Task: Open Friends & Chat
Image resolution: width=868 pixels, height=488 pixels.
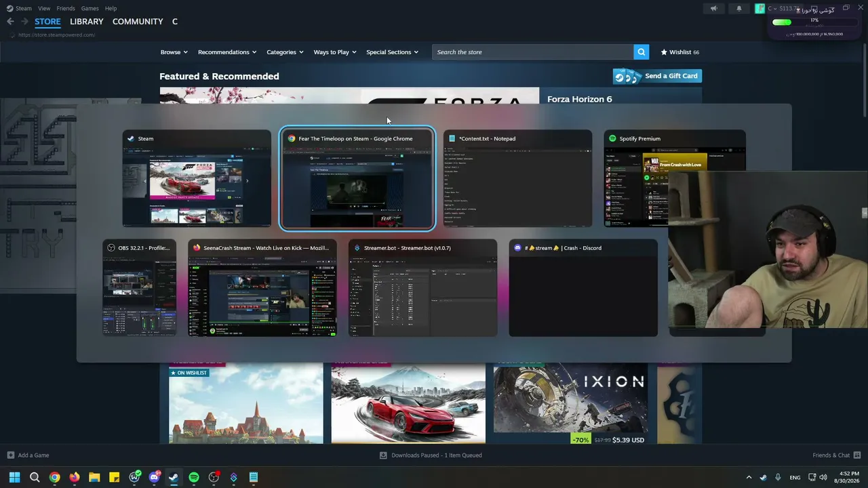Action: point(836,455)
